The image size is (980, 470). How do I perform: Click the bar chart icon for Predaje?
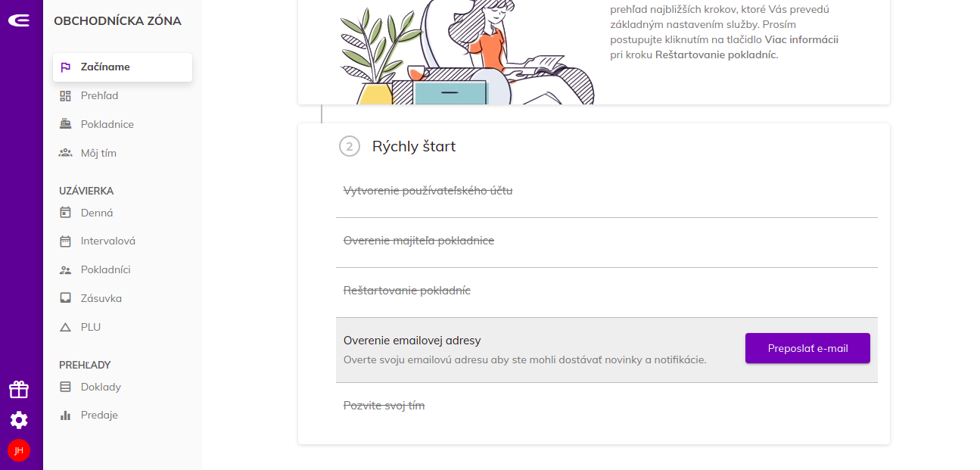coord(66,415)
